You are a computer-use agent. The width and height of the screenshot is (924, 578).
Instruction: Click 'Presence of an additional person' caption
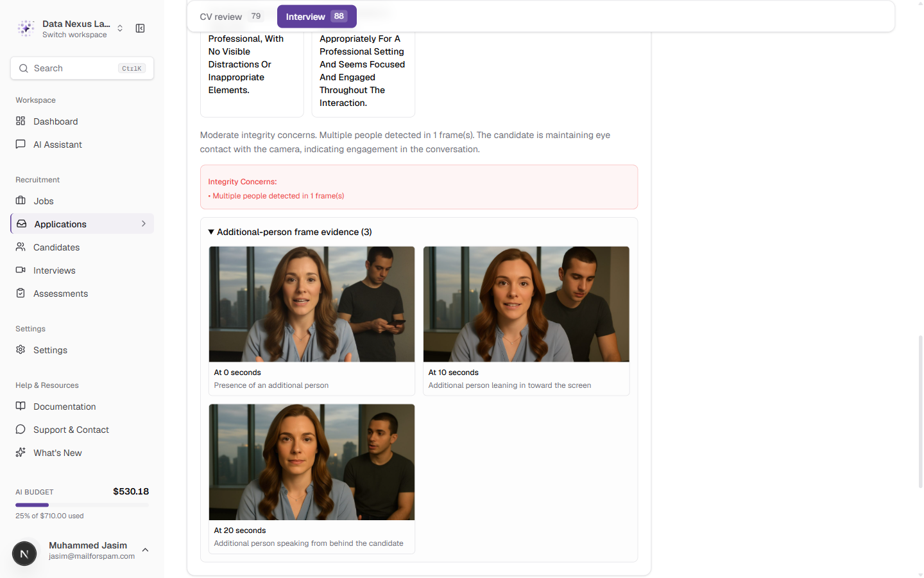pyautogui.click(x=271, y=385)
